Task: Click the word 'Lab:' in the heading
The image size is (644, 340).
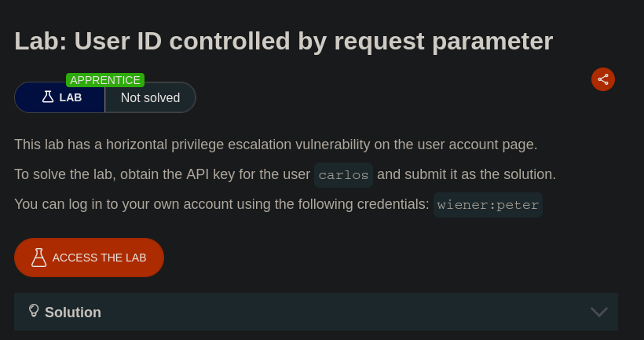Action: point(39,41)
